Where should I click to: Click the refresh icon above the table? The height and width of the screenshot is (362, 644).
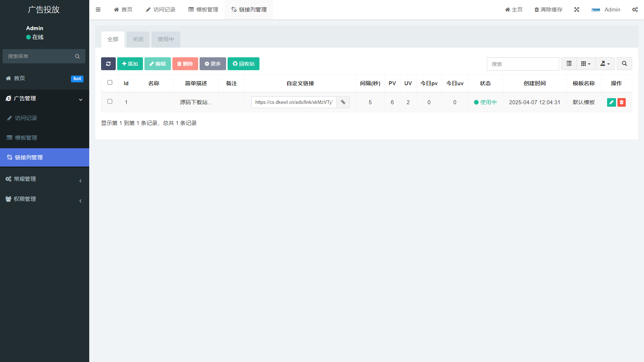coord(108,64)
